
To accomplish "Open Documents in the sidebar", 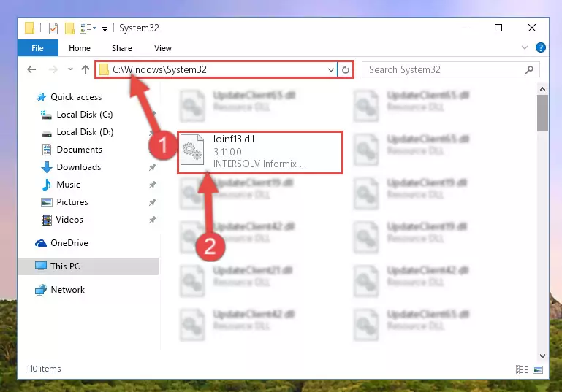I will 79,150.
